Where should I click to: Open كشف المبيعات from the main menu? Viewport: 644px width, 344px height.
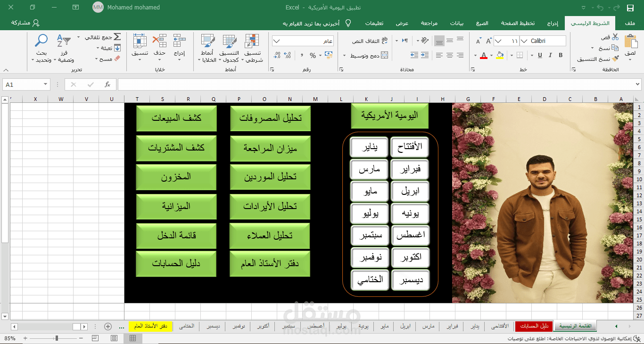tap(176, 119)
